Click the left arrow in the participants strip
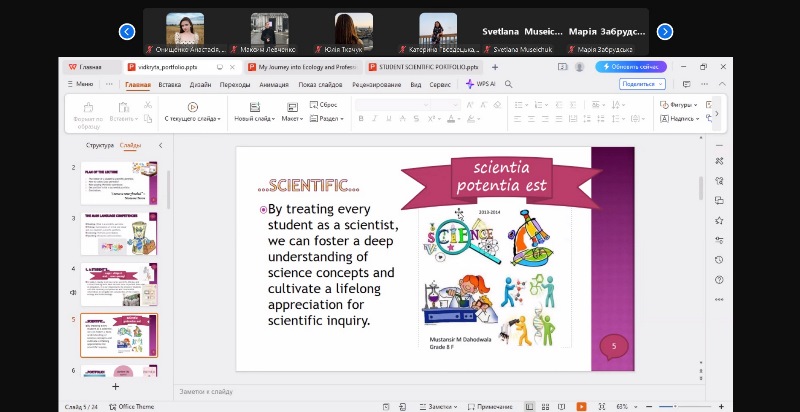This screenshot has width=800, height=412. [x=127, y=32]
